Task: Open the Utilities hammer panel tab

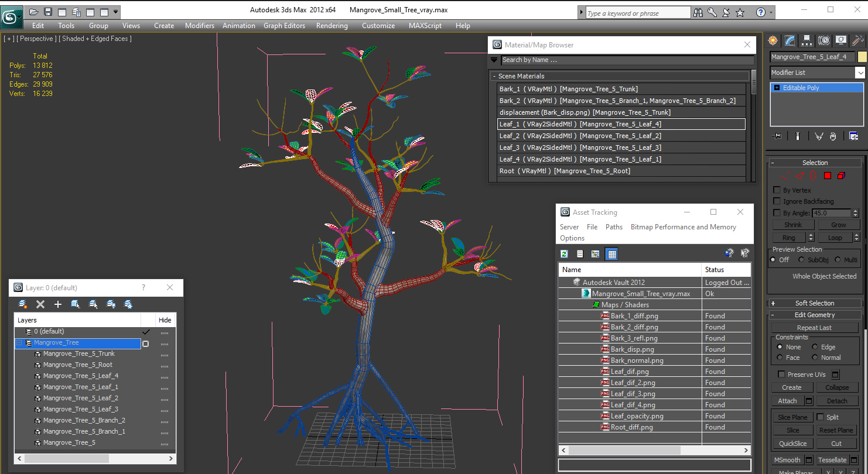Action: (858, 40)
